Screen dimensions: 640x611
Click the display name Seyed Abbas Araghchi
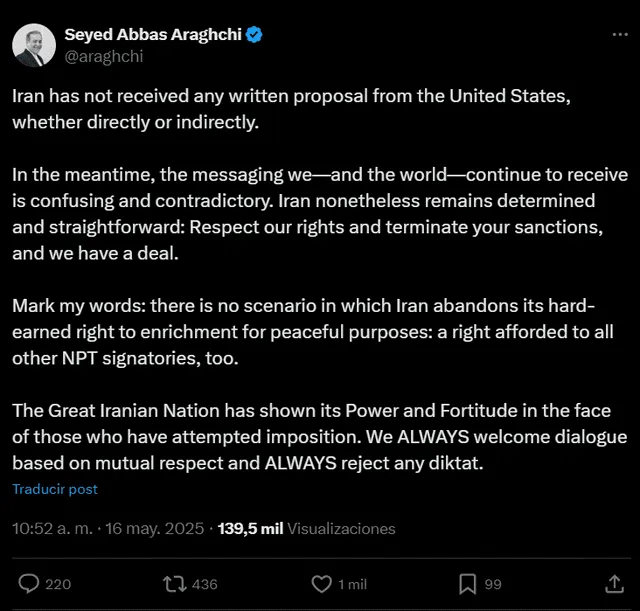tap(153, 35)
